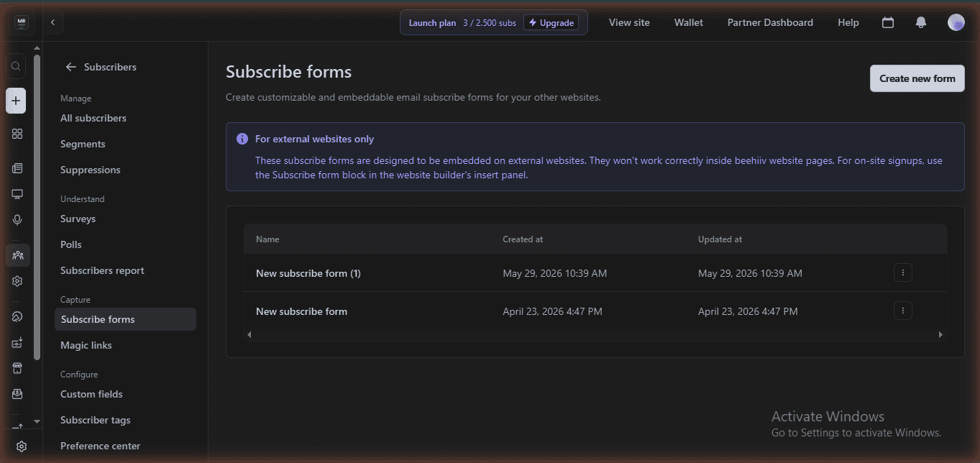
Task: Click Updated at April 23, 2026 4:47 PM
Action: point(748,311)
